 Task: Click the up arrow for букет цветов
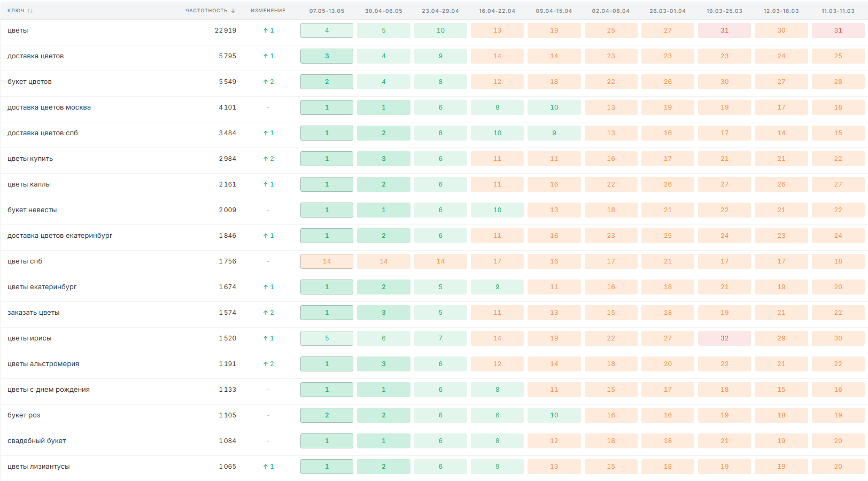266,82
